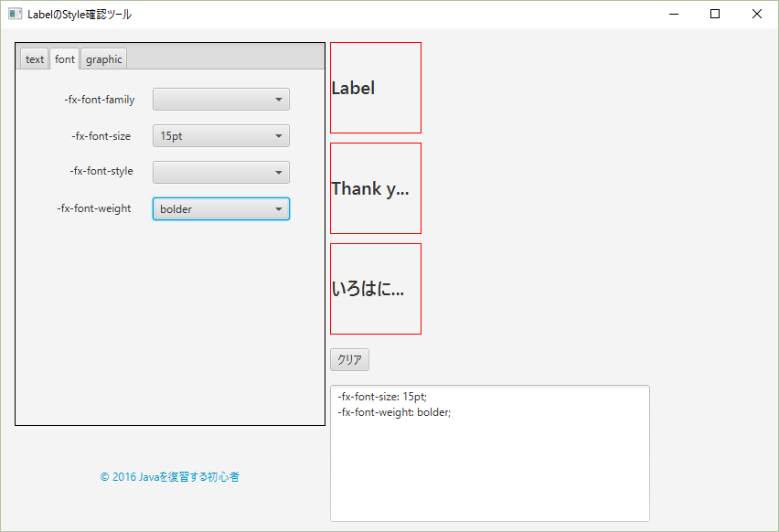
Task: Click the クリア button
Action: 349,359
